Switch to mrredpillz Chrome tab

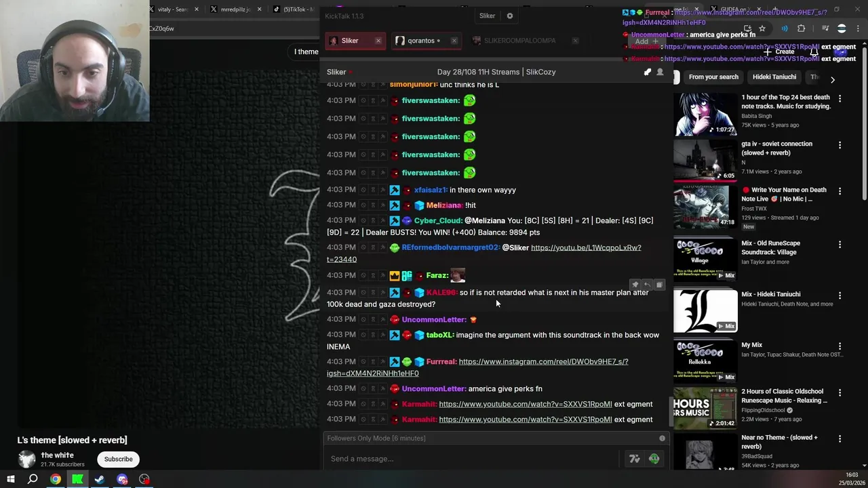pyautogui.click(x=235, y=9)
